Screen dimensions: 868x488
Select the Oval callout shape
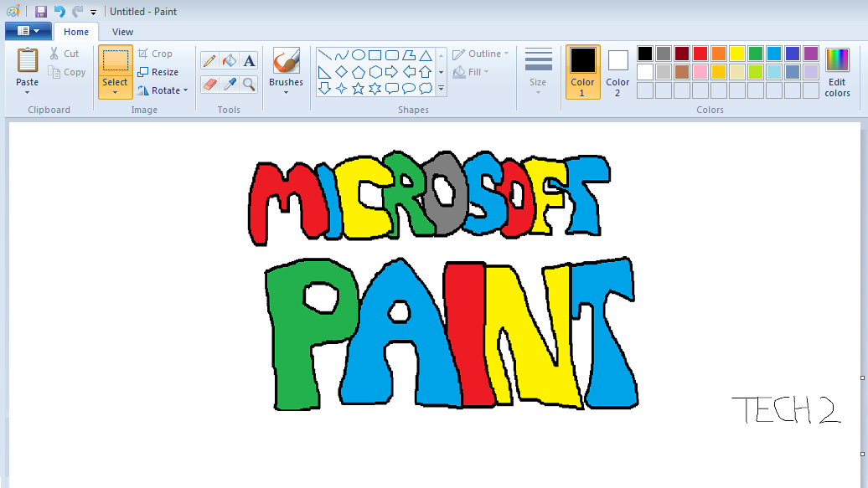(409, 89)
